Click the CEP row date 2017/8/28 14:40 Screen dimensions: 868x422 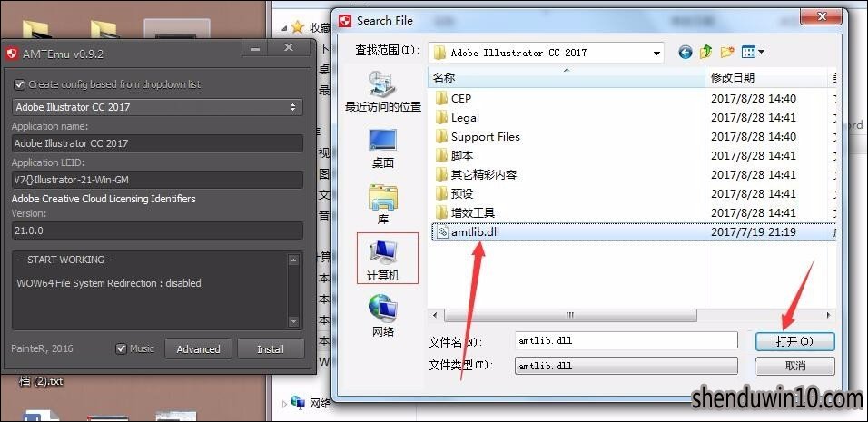pyautogui.click(x=753, y=98)
